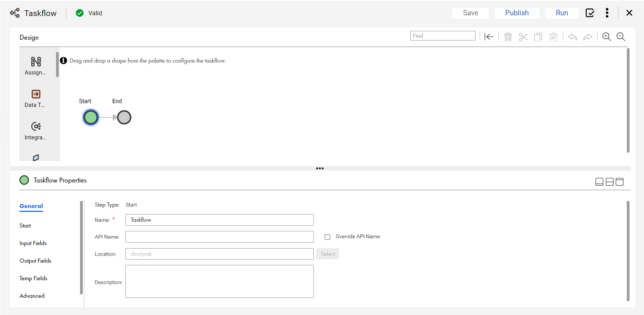Select the Assignment step palette icon
The height and width of the screenshot is (315, 644).
36,61
